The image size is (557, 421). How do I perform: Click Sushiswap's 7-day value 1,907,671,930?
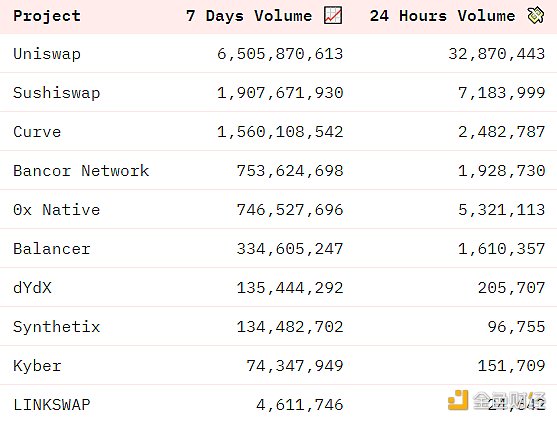[280, 93]
